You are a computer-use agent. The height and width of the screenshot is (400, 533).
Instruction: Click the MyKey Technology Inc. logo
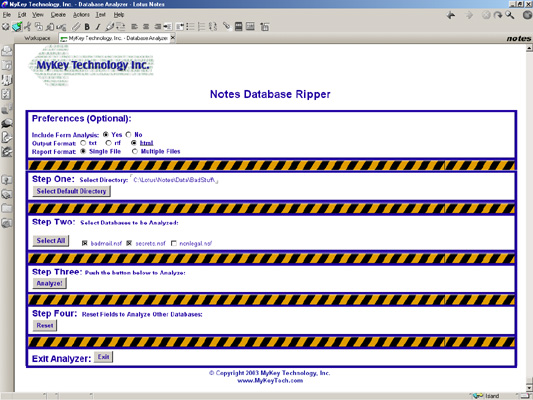[91, 65]
